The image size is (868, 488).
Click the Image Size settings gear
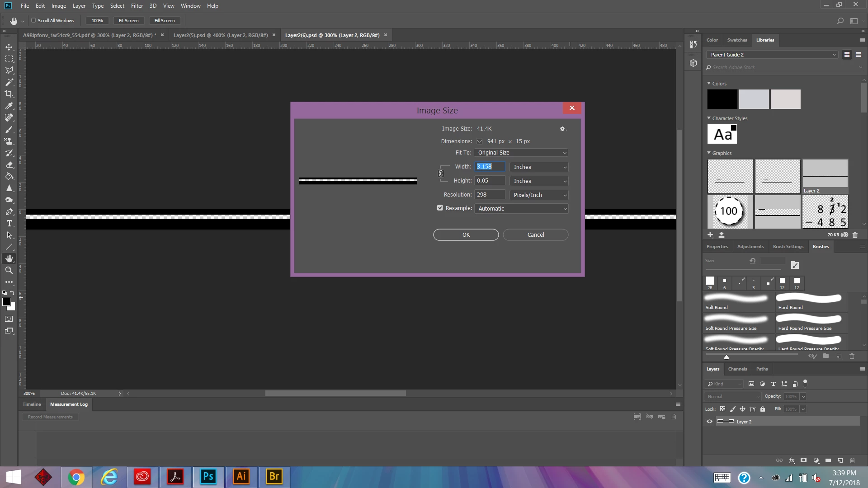(563, 129)
